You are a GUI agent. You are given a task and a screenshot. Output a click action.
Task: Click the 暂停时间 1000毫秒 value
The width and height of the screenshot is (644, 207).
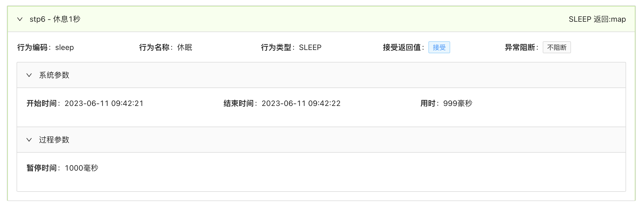pyautogui.click(x=81, y=168)
